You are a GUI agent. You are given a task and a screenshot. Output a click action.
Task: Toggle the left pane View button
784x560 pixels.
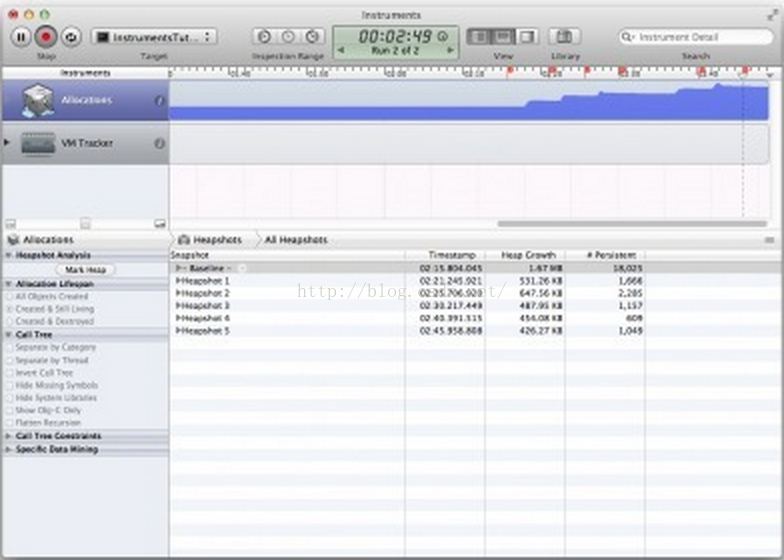[478, 36]
